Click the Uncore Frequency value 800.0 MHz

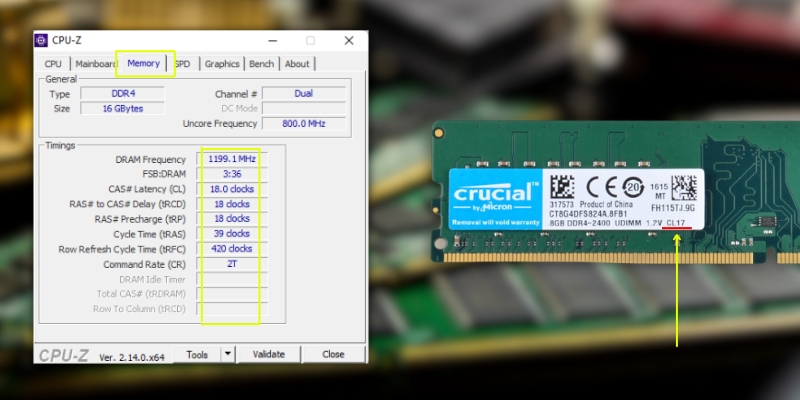[304, 123]
